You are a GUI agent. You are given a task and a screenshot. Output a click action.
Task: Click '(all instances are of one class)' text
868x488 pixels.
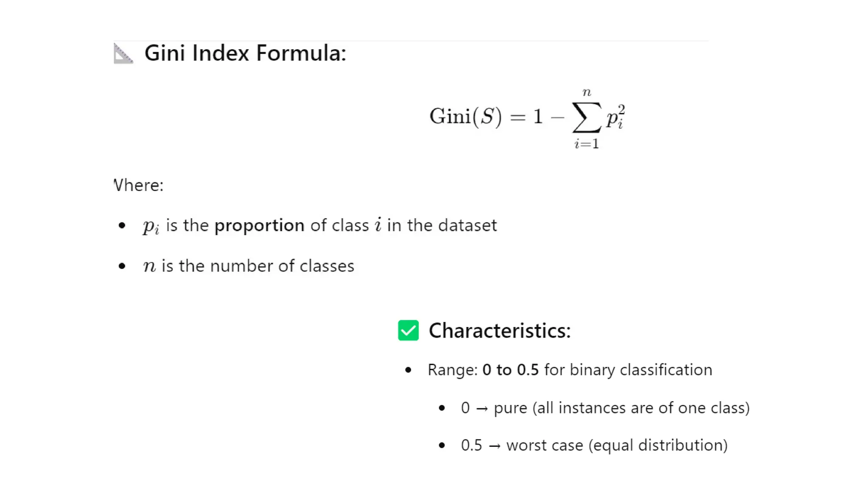coord(641,408)
